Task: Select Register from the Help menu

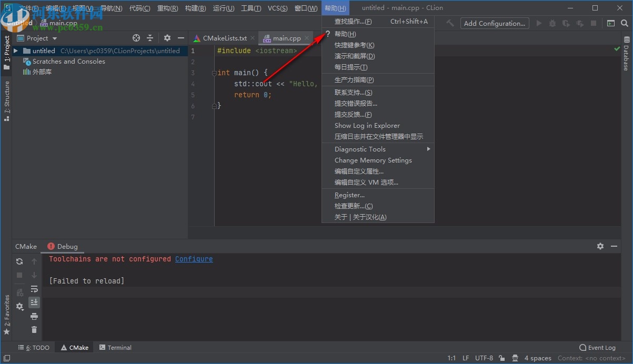Action: [349, 195]
